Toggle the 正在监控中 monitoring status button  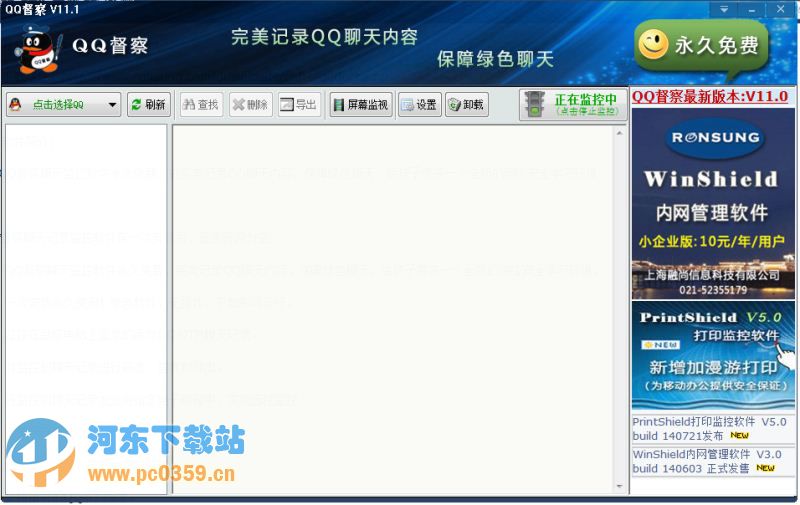pos(573,105)
